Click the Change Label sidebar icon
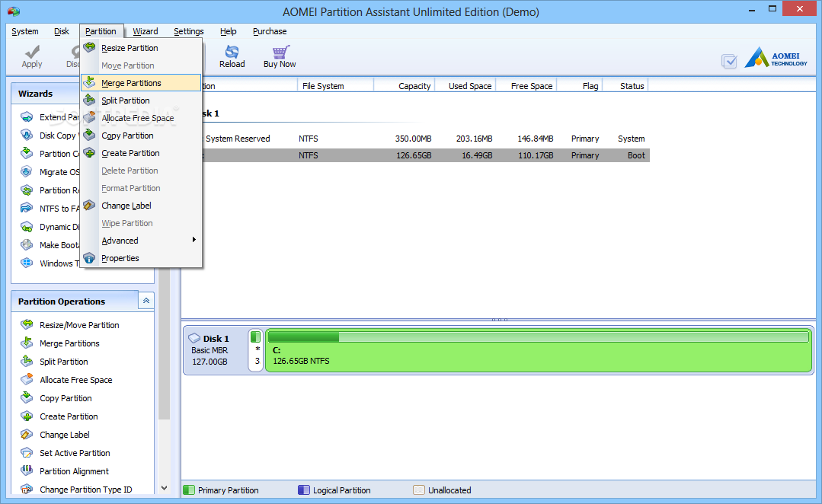This screenshot has height=504, width=822. click(27, 434)
